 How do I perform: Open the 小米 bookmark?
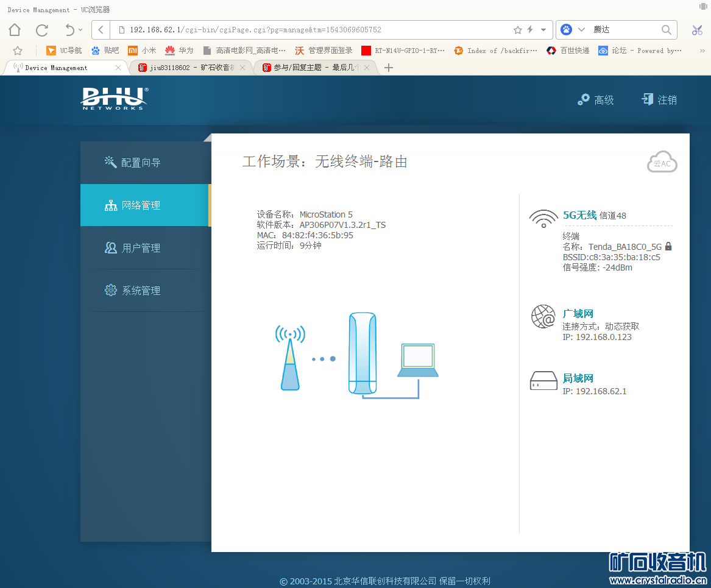point(142,51)
